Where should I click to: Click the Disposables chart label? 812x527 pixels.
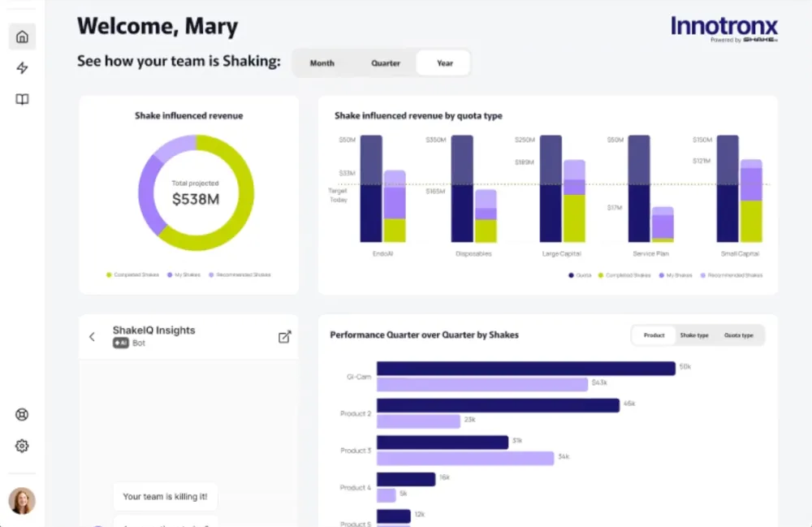click(x=473, y=253)
